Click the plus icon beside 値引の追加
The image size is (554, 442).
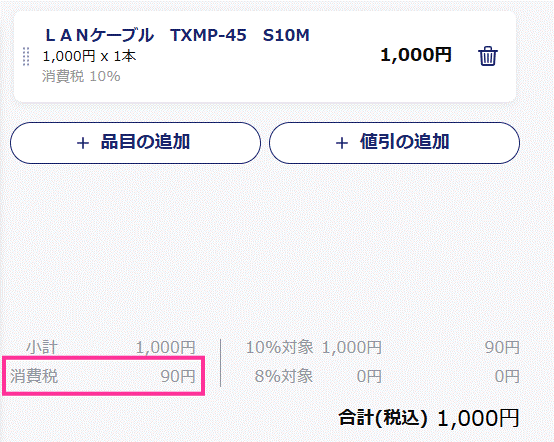pos(342,143)
